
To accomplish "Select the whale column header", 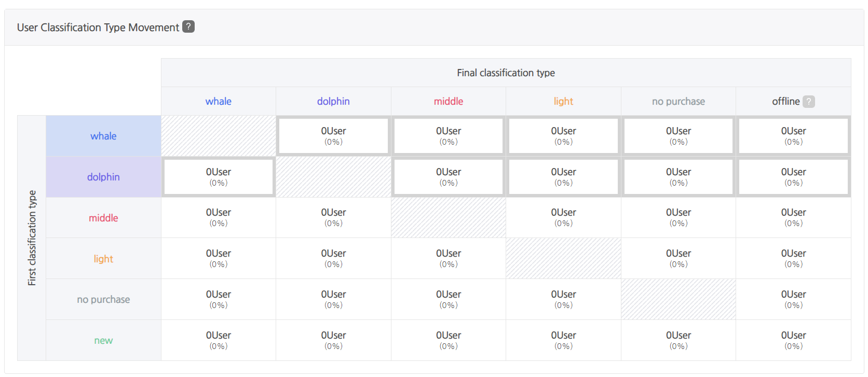I will pyautogui.click(x=219, y=102).
